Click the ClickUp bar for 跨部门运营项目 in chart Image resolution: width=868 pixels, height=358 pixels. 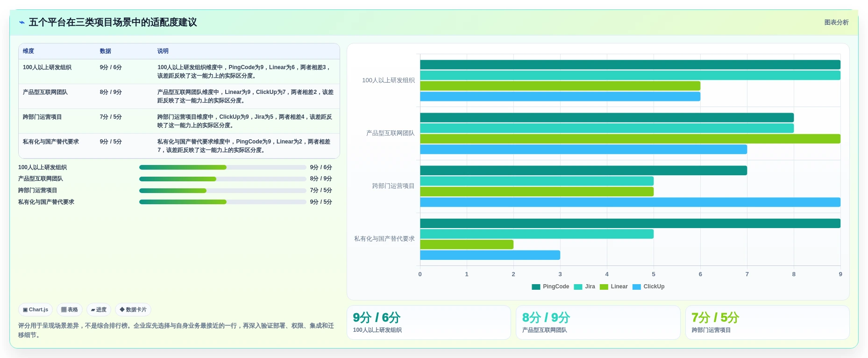(630, 202)
